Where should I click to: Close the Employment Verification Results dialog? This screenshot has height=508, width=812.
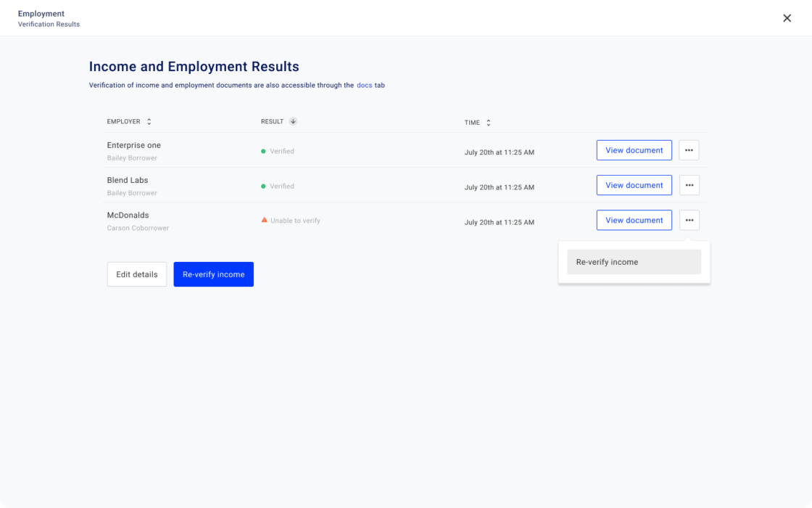(787, 18)
